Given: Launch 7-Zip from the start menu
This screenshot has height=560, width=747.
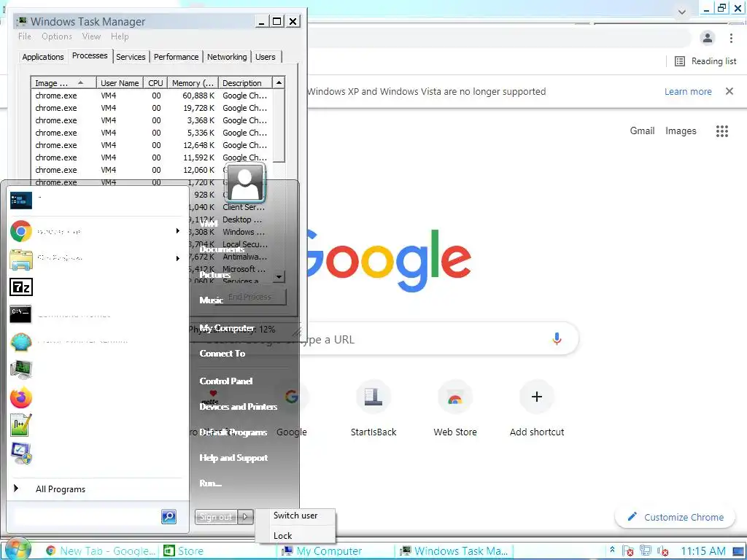Looking at the screenshot, I should [x=21, y=287].
